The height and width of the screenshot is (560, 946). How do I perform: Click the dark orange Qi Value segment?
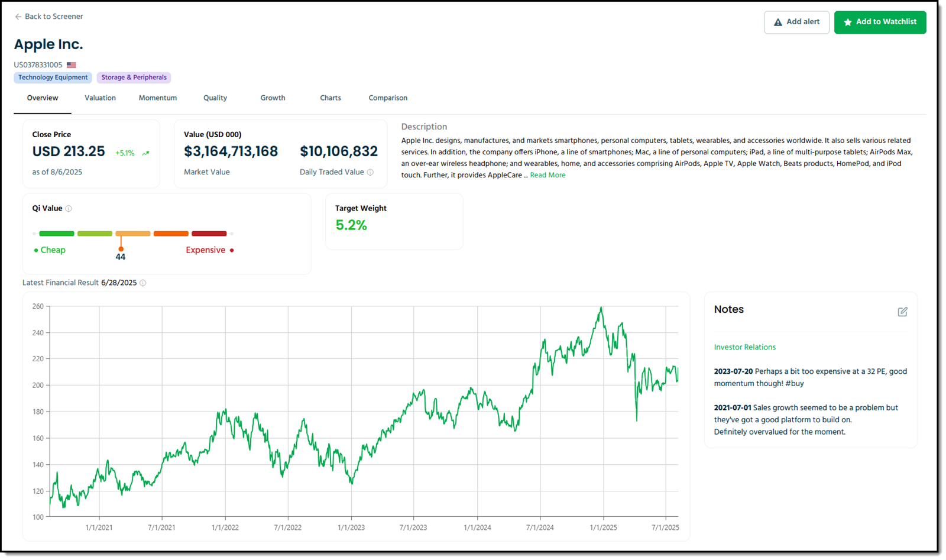click(x=171, y=234)
